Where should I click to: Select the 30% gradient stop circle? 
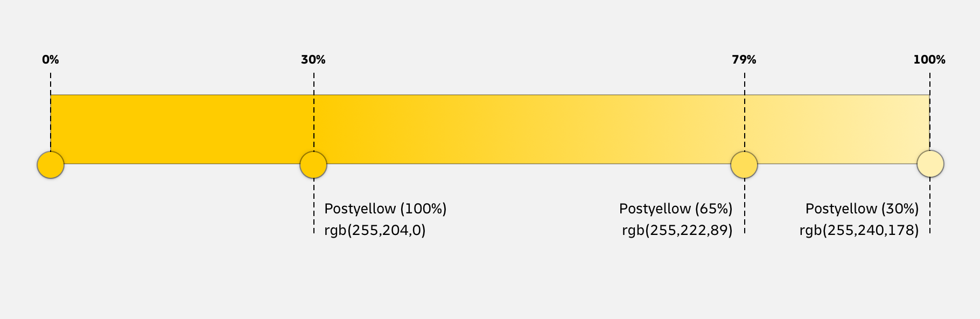point(313,165)
